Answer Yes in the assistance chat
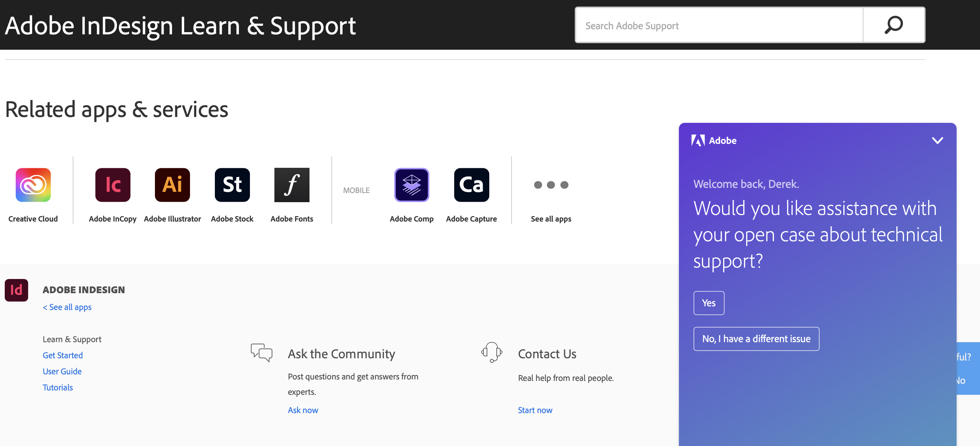The width and height of the screenshot is (980, 446). 709,303
